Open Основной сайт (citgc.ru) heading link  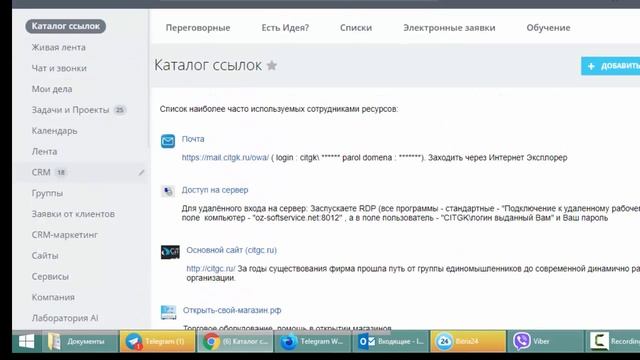point(231,250)
